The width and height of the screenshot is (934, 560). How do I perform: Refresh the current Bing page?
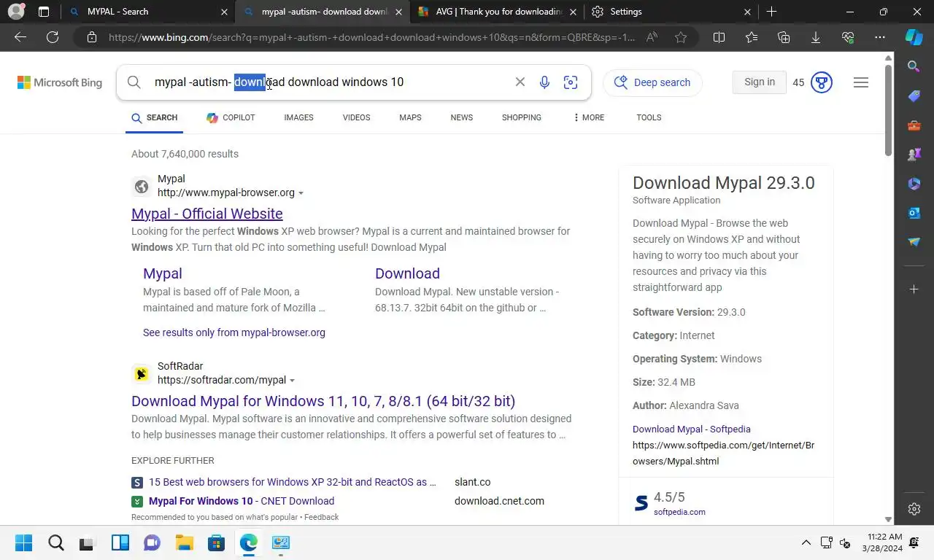point(53,37)
